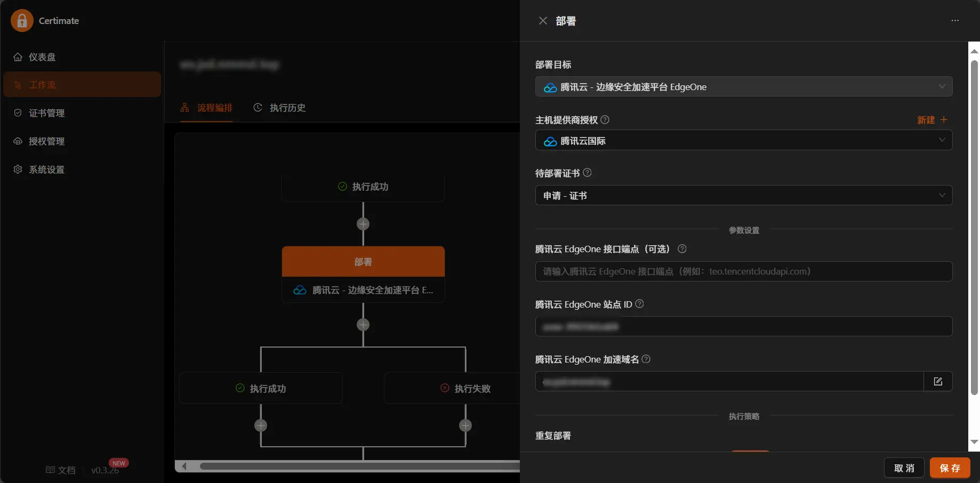Click help icon next to 主机提供商授权
The height and width of the screenshot is (483, 980).
tap(605, 120)
